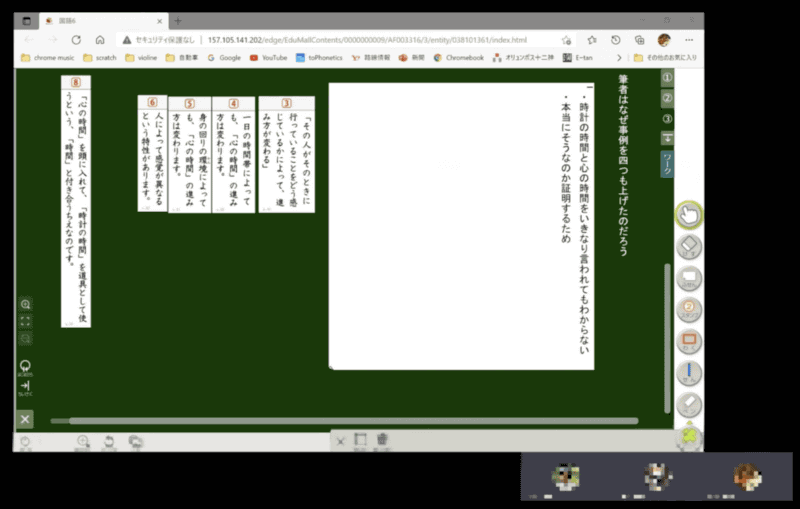The width and height of the screenshot is (800, 509).
Task: Click the rotate/undo icon in bottom toolbar
Action: pyautogui.click(x=109, y=442)
